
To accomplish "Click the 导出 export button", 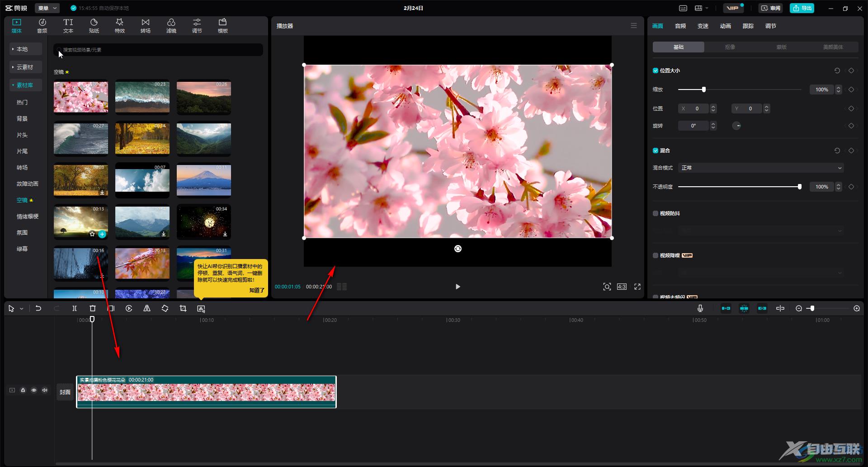I will 802,8.
